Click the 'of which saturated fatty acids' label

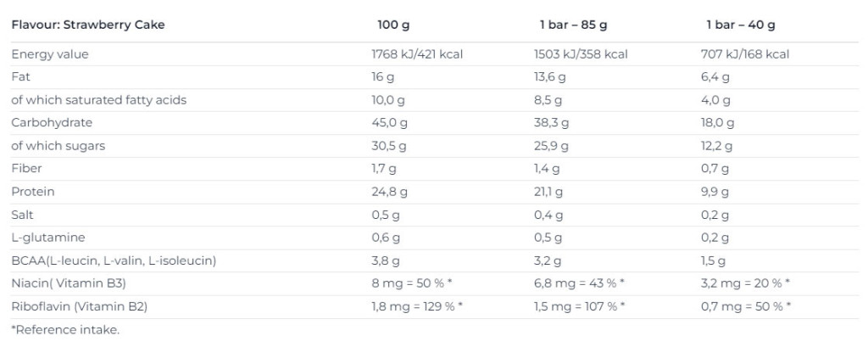point(98,100)
